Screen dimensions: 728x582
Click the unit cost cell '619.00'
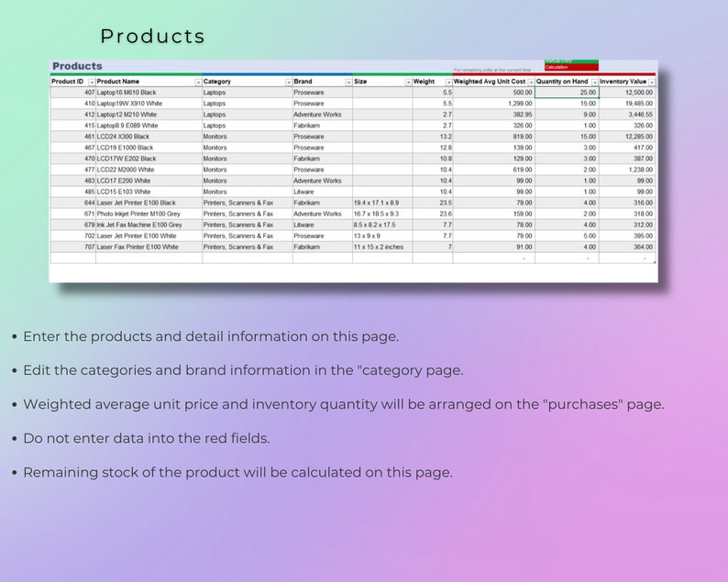click(493, 170)
